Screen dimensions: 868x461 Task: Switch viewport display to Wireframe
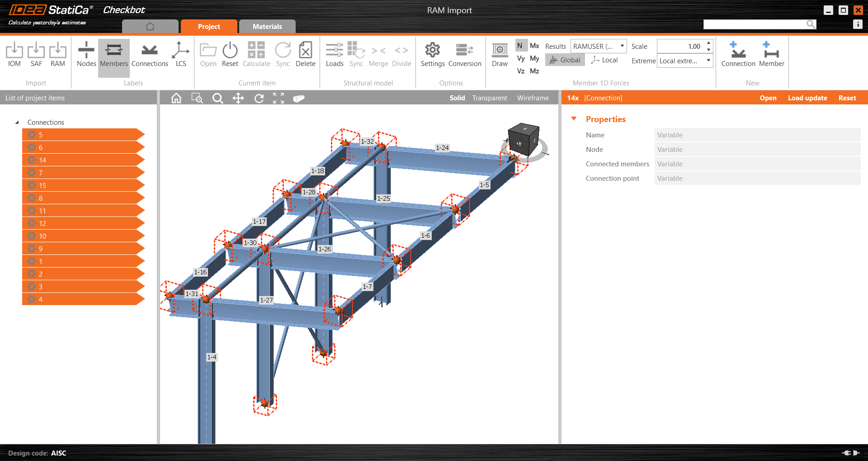click(x=533, y=98)
